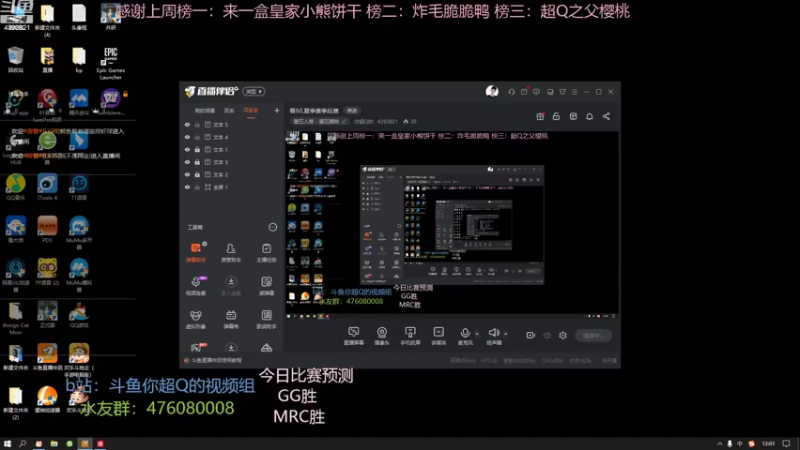Click the 麦克风 microphone icon
Viewport: 800px width, 450px height.
[465, 334]
